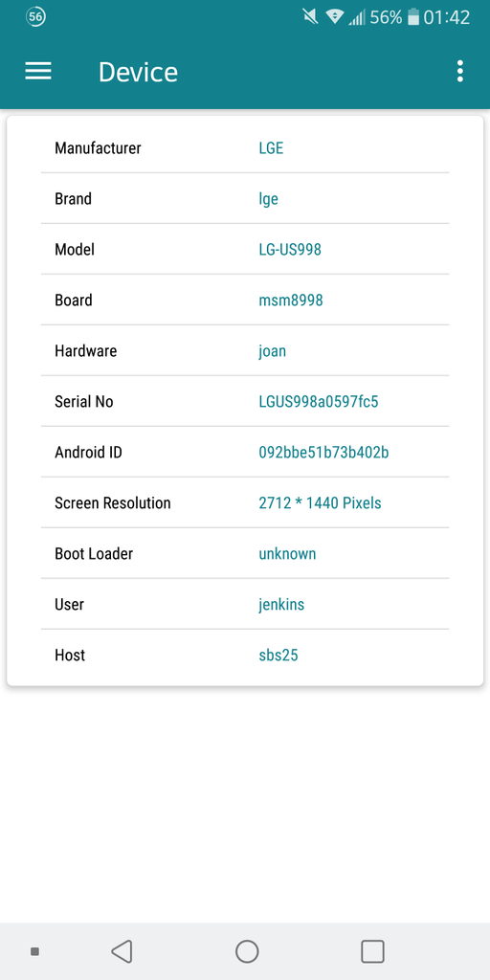Tap the 56 battery notification icon
Screen dimensions: 490x980
pos(35,17)
